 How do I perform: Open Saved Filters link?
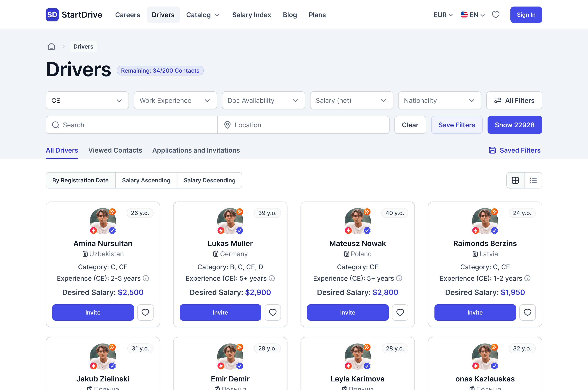tap(514, 150)
